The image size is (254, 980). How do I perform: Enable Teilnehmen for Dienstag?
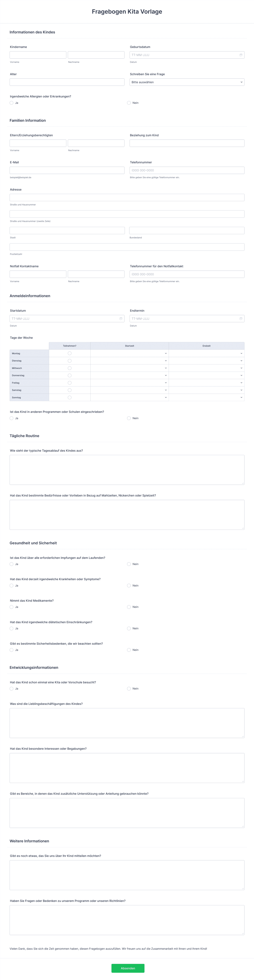coord(70,360)
